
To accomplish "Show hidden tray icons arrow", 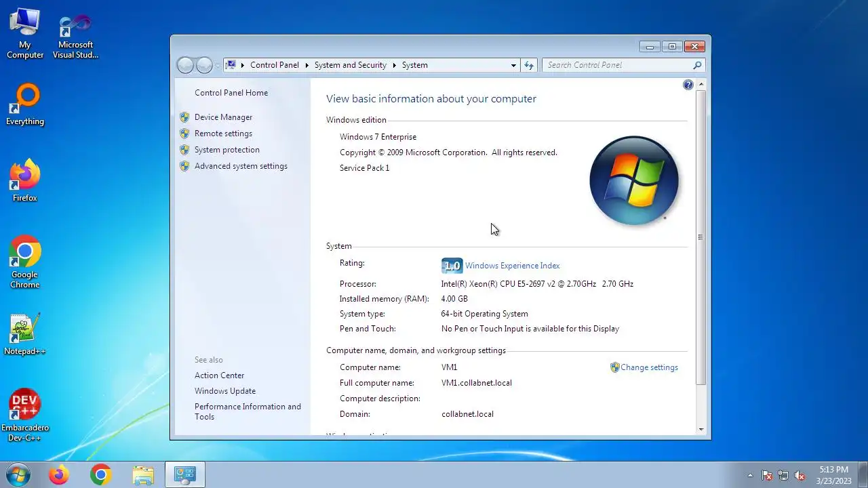I will [750, 475].
